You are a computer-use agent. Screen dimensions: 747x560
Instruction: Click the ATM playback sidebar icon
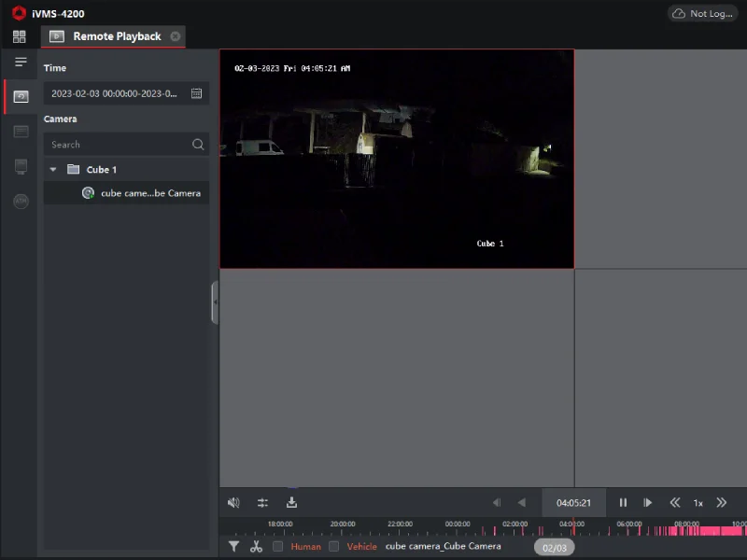[x=21, y=201]
